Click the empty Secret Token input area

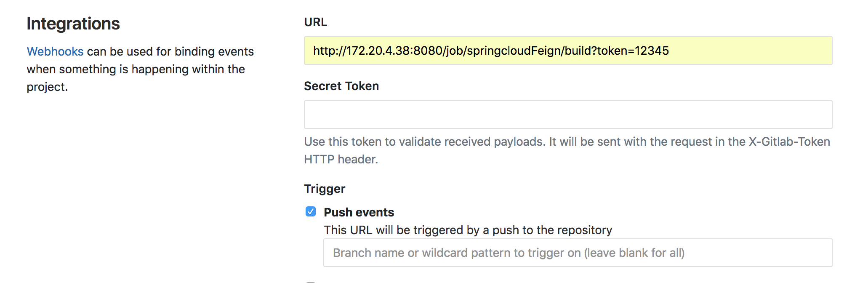[x=568, y=114]
